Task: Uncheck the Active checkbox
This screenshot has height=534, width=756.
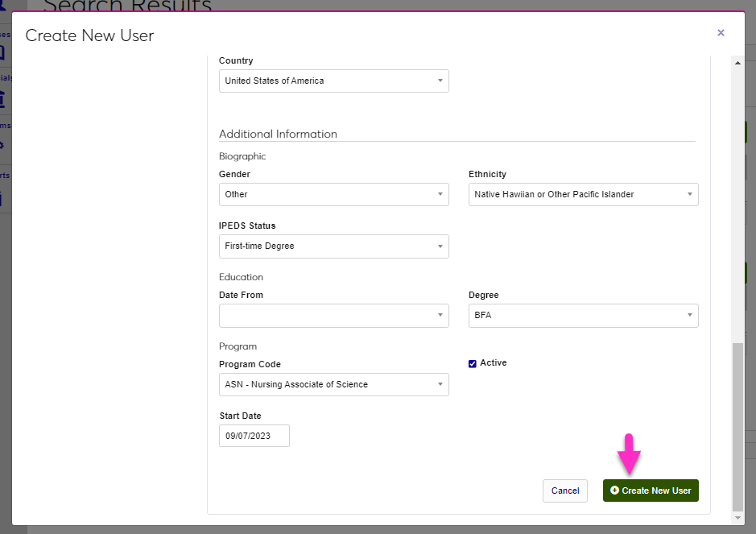Action: point(473,363)
